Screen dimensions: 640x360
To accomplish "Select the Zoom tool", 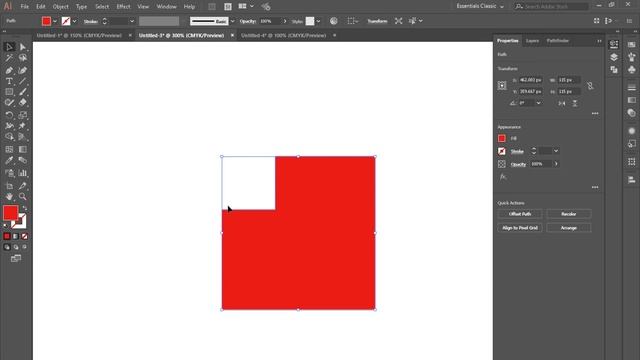I will 23,197.
